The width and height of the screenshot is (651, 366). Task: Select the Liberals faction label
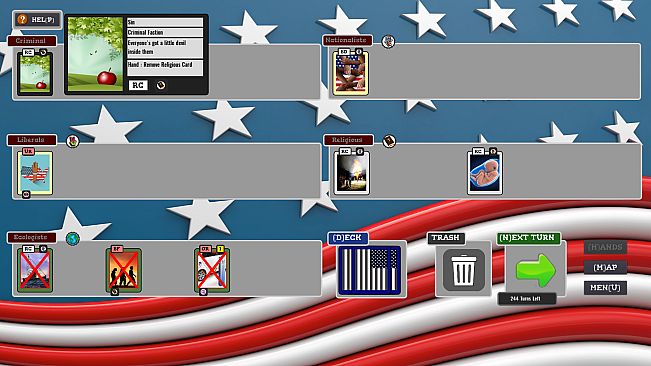(x=32, y=140)
